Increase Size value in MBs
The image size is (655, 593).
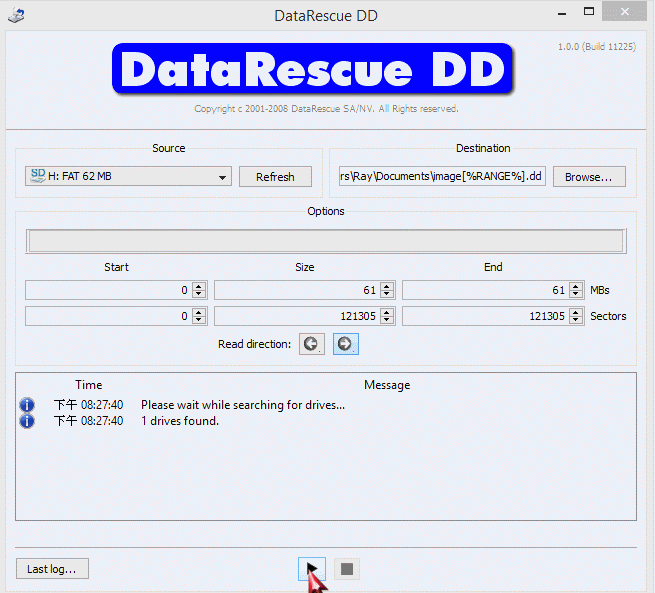pyautogui.click(x=387, y=286)
